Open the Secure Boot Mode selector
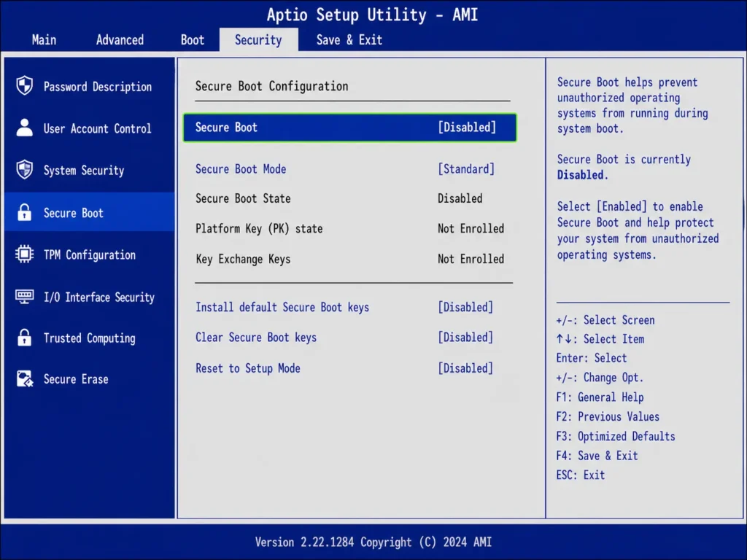 point(465,168)
